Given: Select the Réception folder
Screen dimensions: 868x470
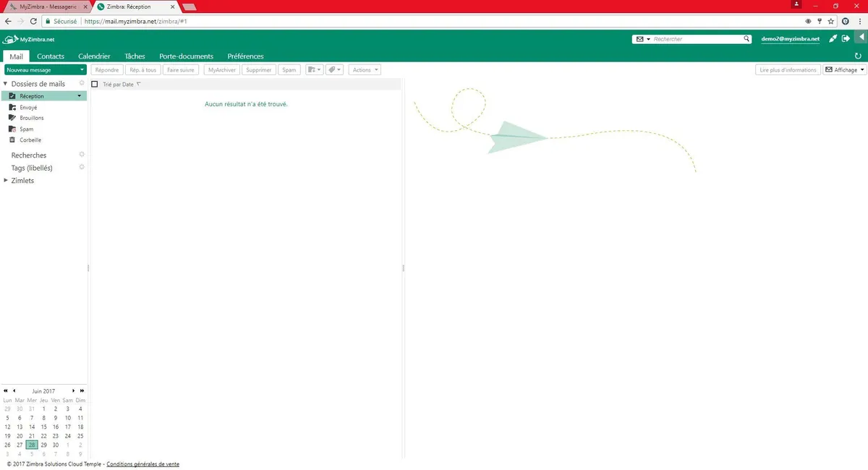Looking at the screenshot, I should 44,95.
